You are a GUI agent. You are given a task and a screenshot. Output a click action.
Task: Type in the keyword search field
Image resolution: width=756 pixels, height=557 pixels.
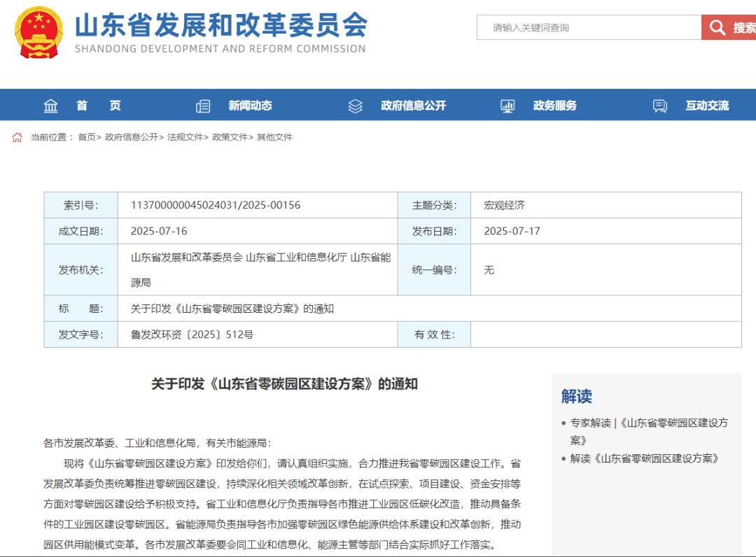click(x=588, y=28)
